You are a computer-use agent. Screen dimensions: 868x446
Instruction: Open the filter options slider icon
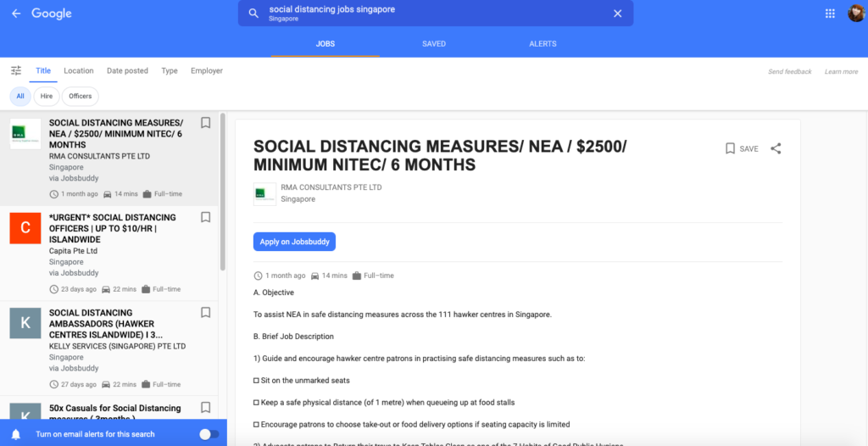16,70
